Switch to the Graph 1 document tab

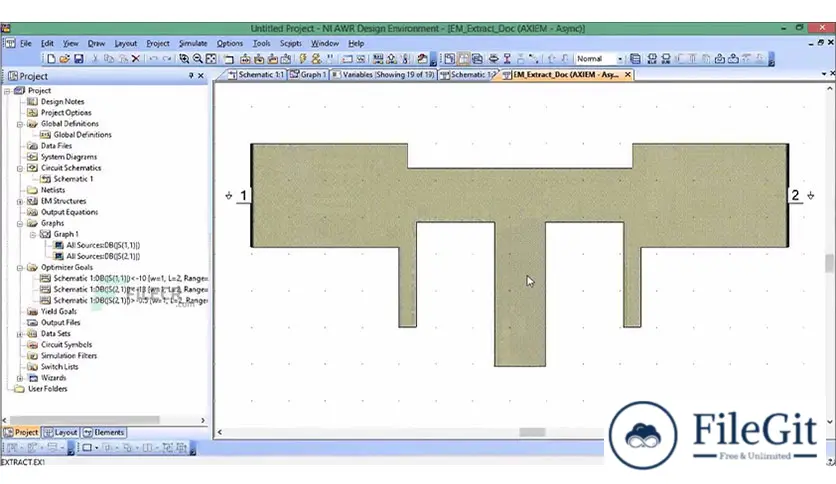(x=308, y=75)
